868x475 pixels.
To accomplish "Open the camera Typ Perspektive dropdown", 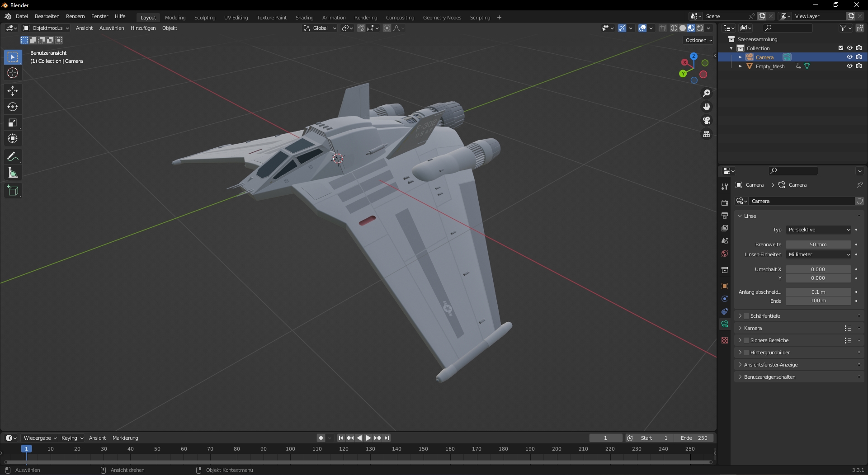I will 818,230.
